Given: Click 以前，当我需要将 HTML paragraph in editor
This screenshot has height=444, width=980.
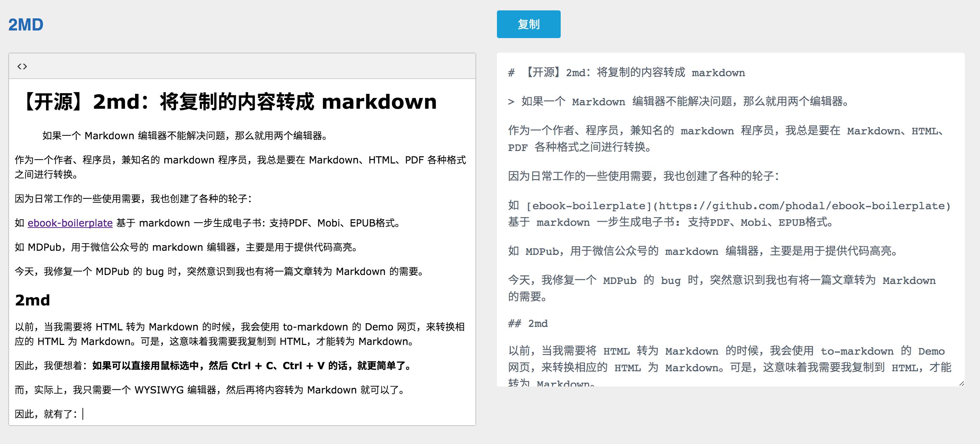Looking at the screenshot, I should pyautogui.click(x=240, y=334).
